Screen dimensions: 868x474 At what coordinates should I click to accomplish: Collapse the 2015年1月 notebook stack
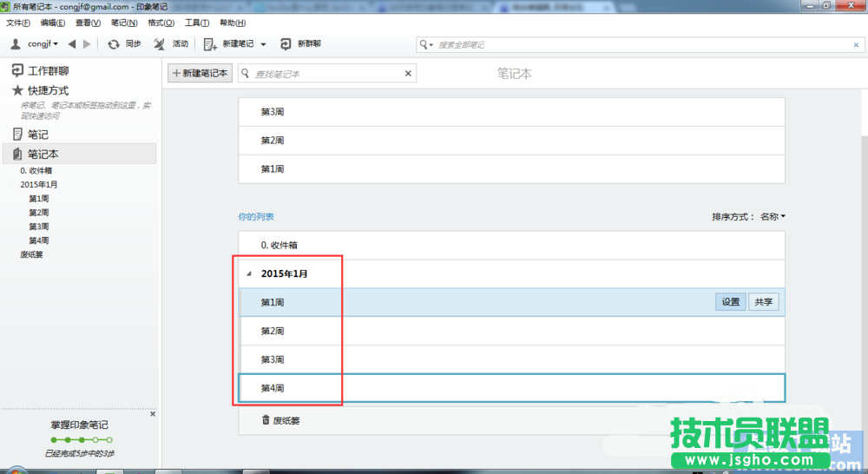[250, 274]
